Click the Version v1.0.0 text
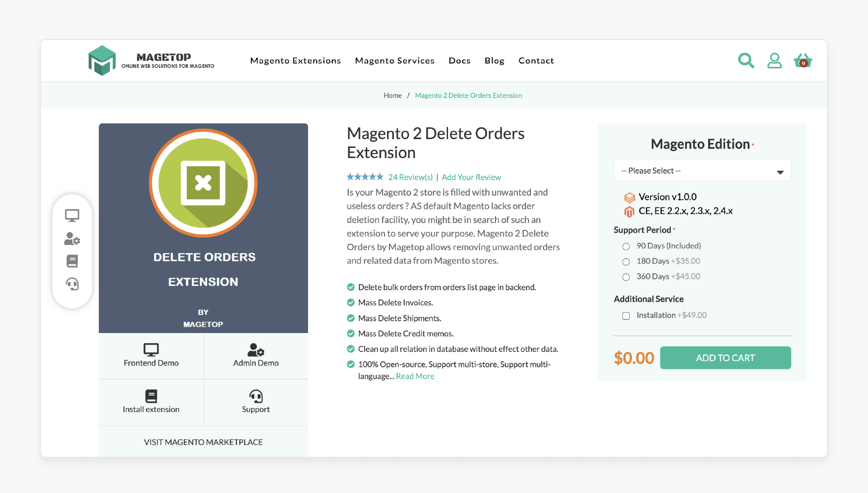 [x=667, y=197]
